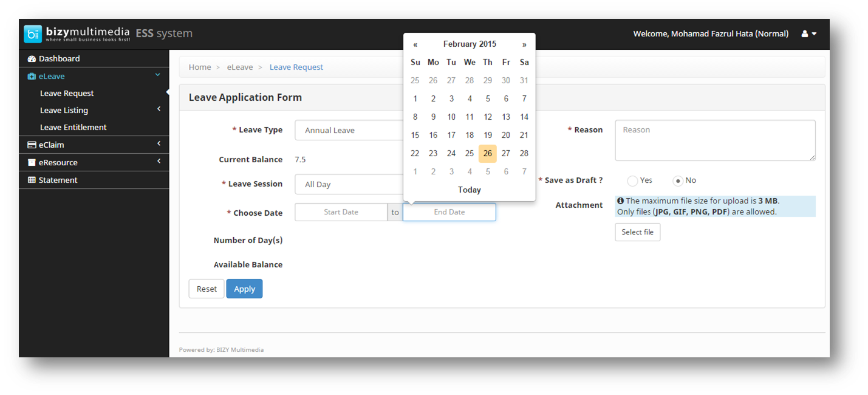Go to next month in calendar
Viewport: 868px width, 395px height.
(x=524, y=44)
